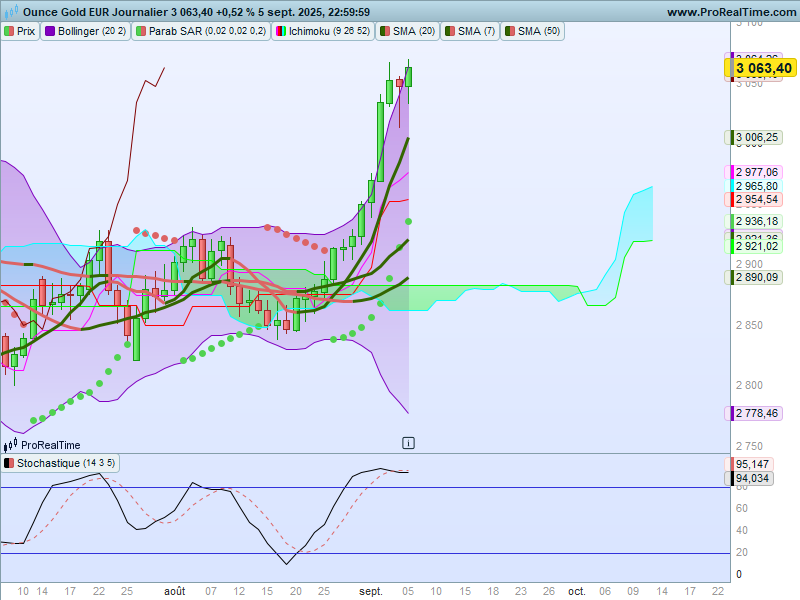The width and height of the screenshot is (800, 600).
Task: Select the SMA (7) indicator label
Action: coord(475,31)
